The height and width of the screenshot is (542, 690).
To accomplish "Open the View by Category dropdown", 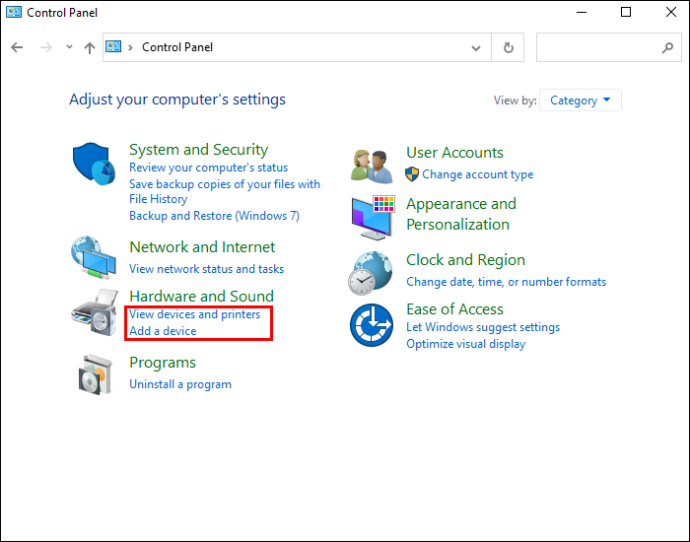I will 580,100.
